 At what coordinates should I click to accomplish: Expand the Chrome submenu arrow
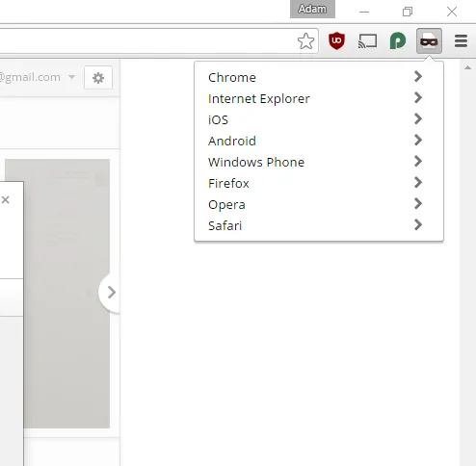(x=418, y=76)
